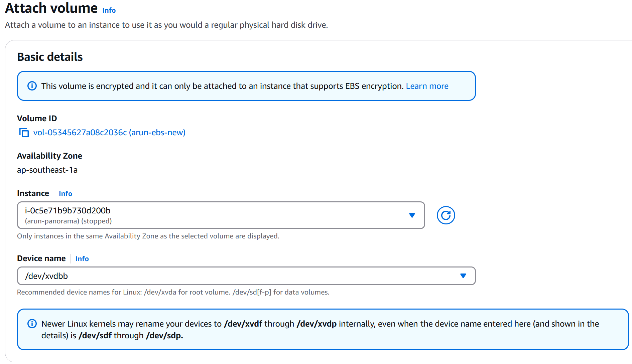Open Learn more about EBS encryption

point(427,86)
